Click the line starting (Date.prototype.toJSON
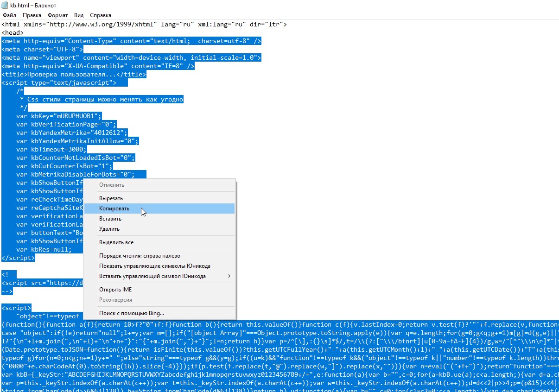The image size is (559, 392). pyautogui.click(x=280, y=350)
